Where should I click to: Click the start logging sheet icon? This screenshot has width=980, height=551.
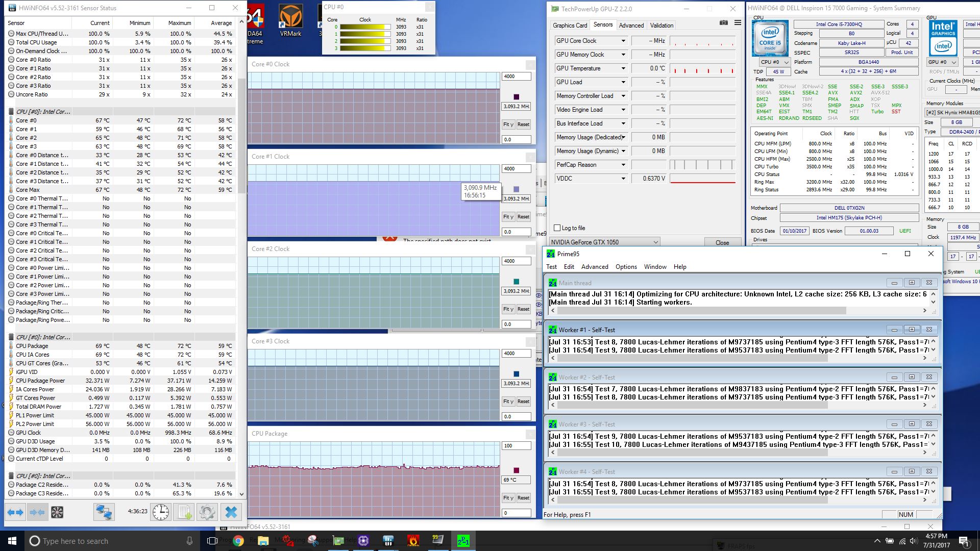(184, 512)
